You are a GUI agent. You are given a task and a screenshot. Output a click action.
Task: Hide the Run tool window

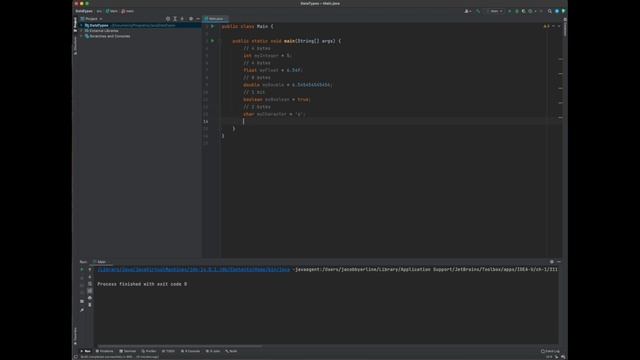[559, 262]
